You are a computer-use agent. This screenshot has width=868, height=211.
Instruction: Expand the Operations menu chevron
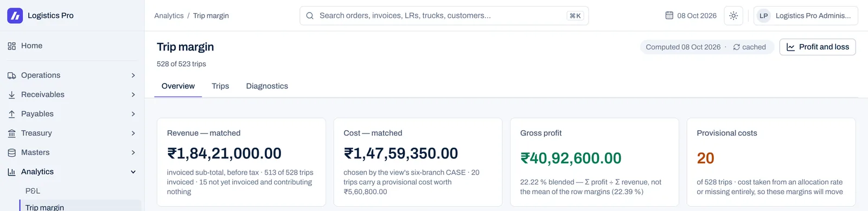(x=133, y=75)
